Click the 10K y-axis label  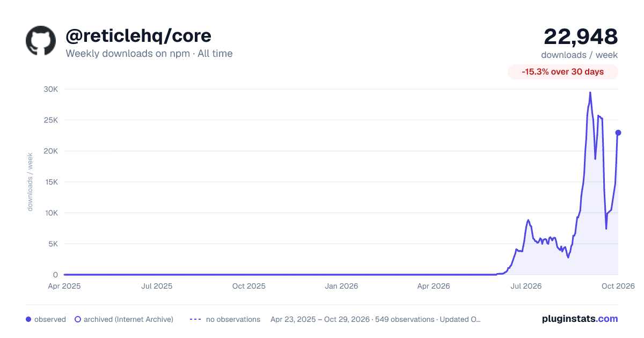coord(50,213)
